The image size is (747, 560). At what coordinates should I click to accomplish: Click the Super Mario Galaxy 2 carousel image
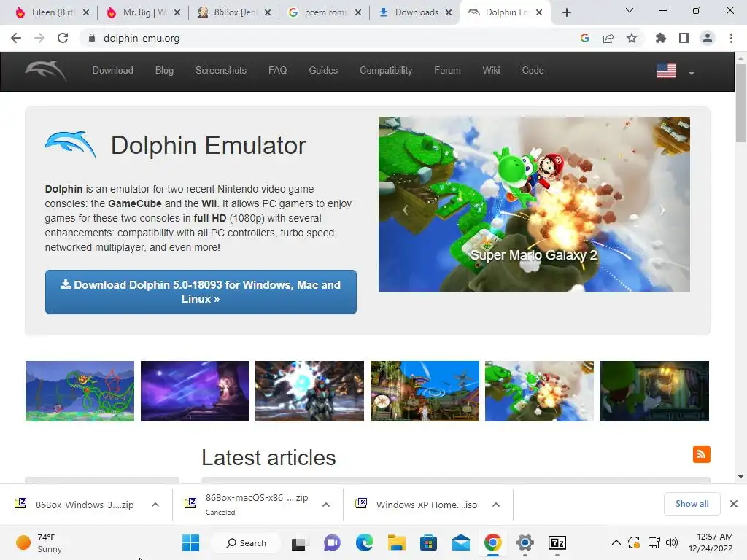tap(534, 204)
